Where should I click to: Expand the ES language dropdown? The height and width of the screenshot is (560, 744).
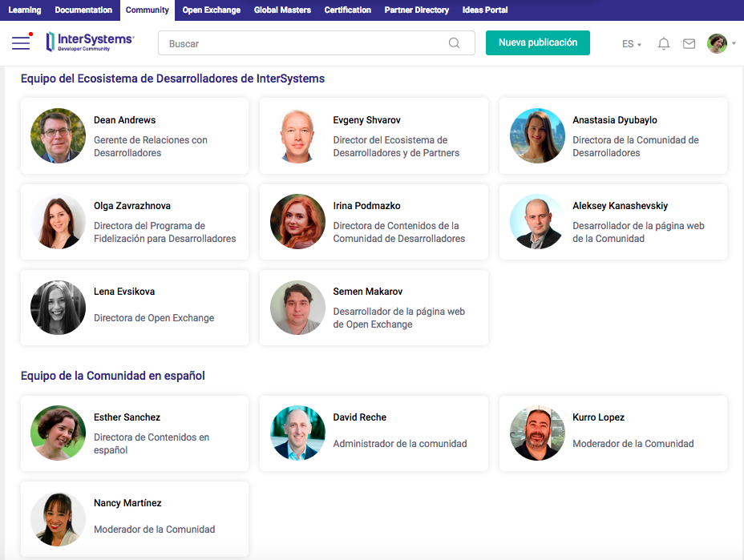(632, 44)
